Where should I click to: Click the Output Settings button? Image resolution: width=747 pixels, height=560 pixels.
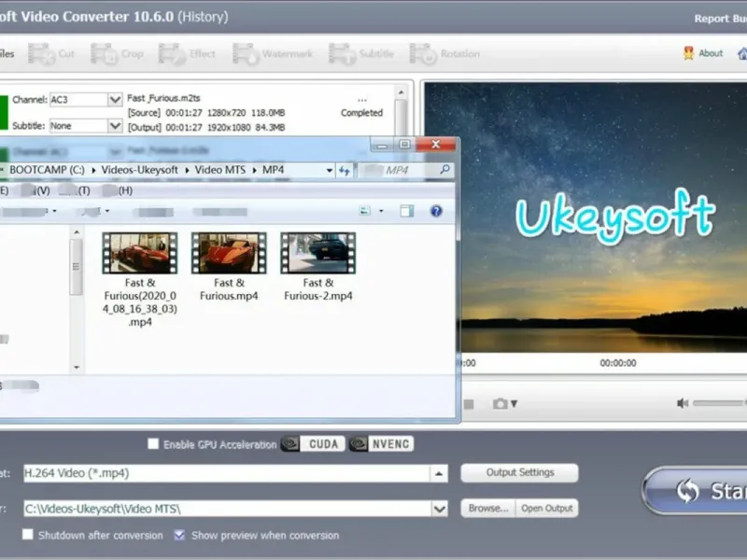point(520,472)
